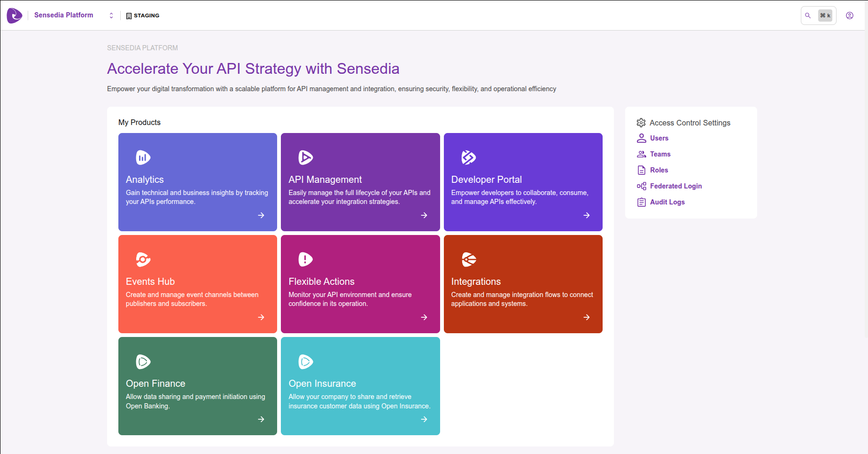868x454 pixels.
Task: Click the API Management tile icon
Action: pos(305,157)
